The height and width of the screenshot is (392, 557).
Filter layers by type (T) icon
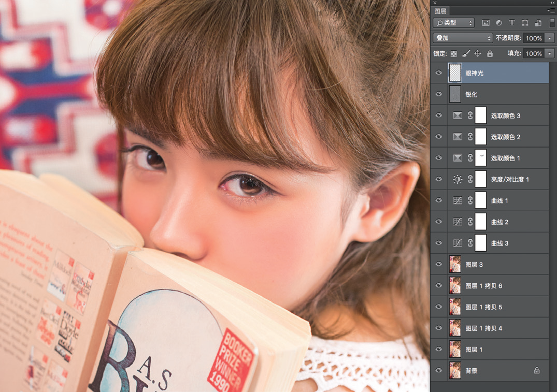(x=512, y=23)
